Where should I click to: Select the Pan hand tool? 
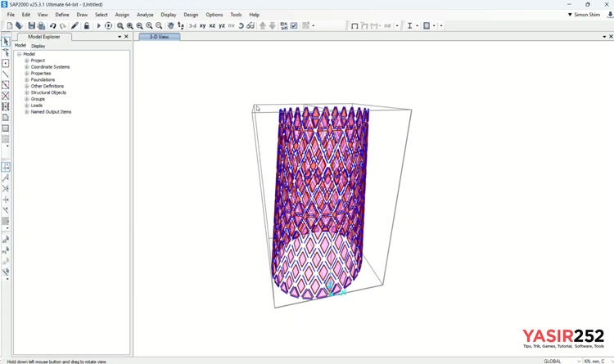(171, 26)
